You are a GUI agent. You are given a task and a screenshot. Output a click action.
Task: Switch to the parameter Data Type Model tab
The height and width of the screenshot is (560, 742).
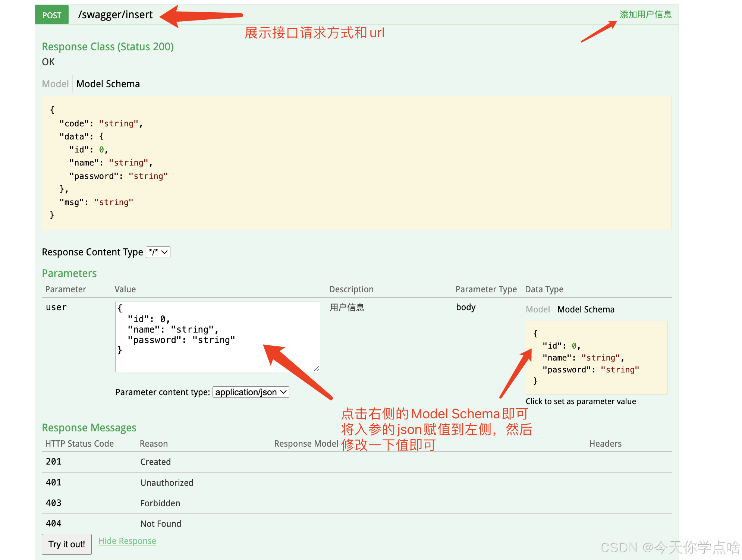[x=537, y=309]
